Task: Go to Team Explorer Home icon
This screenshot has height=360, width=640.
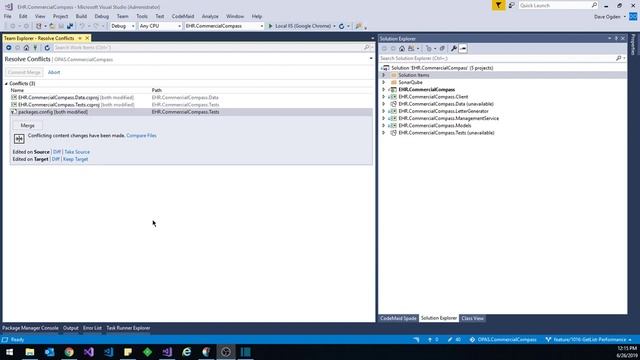Action: pyautogui.click(x=27, y=48)
